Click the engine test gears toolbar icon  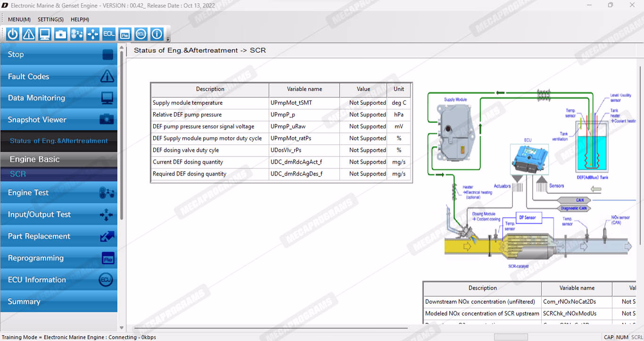click(77, 34)
